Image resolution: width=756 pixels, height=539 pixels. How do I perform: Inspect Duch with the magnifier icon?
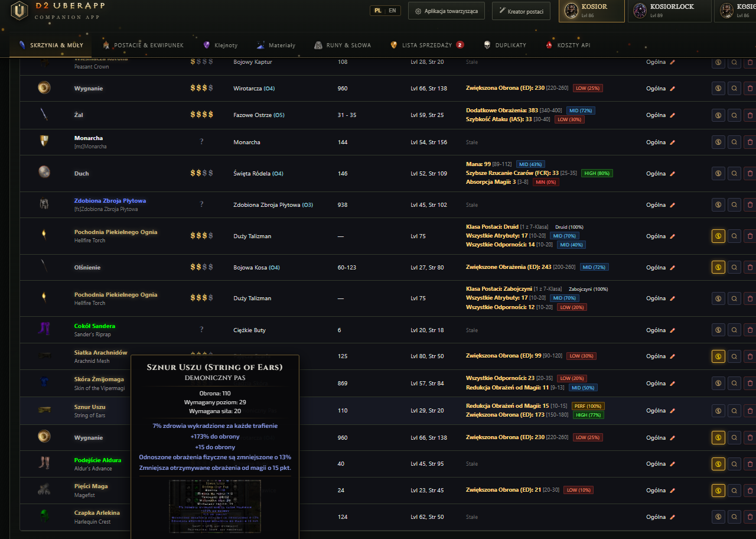coord(734,173)
